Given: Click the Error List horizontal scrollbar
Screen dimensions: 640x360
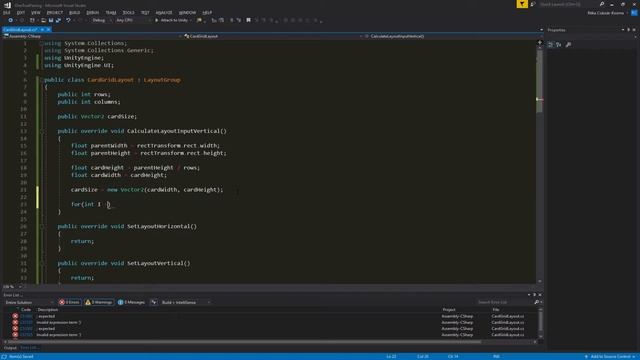Looking at the screenshot, I should coord(245,342).
